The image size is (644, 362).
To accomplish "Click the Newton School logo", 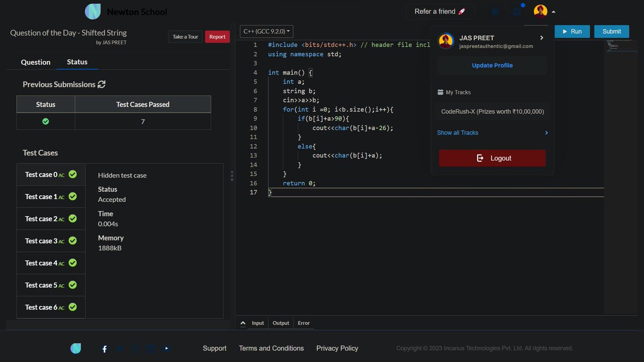I will point(92,11).
